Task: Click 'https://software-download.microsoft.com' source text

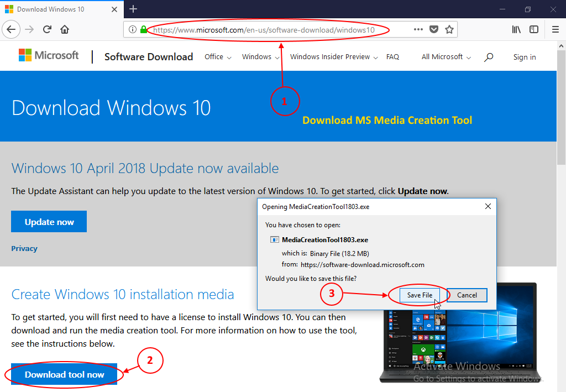Action: tap(363, 265)
